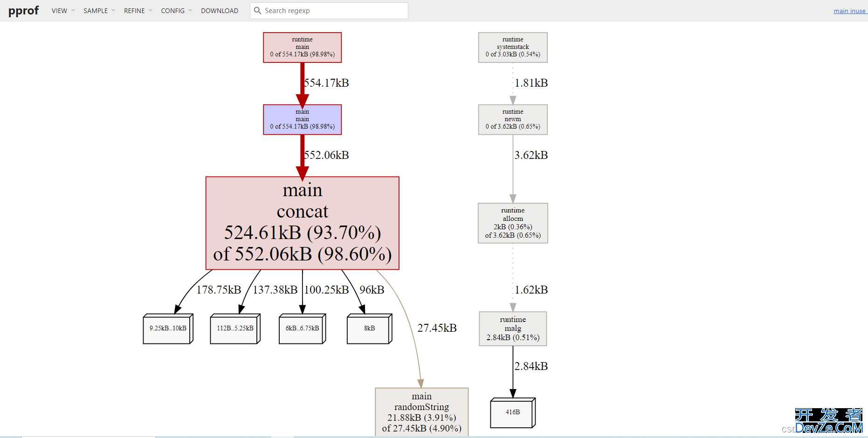Image resolution: width=868 pixels, height=438 pixels.
Task: Click the 9.25kB..10kB allocation box
Action: (168, 329)
